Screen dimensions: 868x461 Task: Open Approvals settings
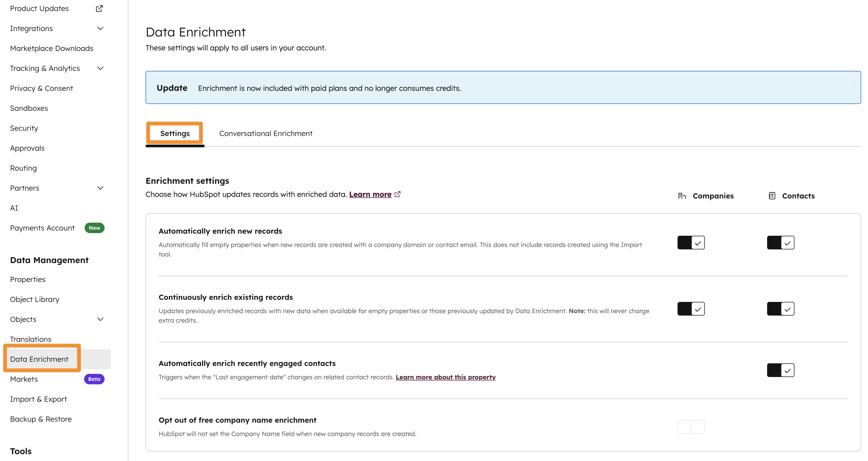(x=27, y=148)
